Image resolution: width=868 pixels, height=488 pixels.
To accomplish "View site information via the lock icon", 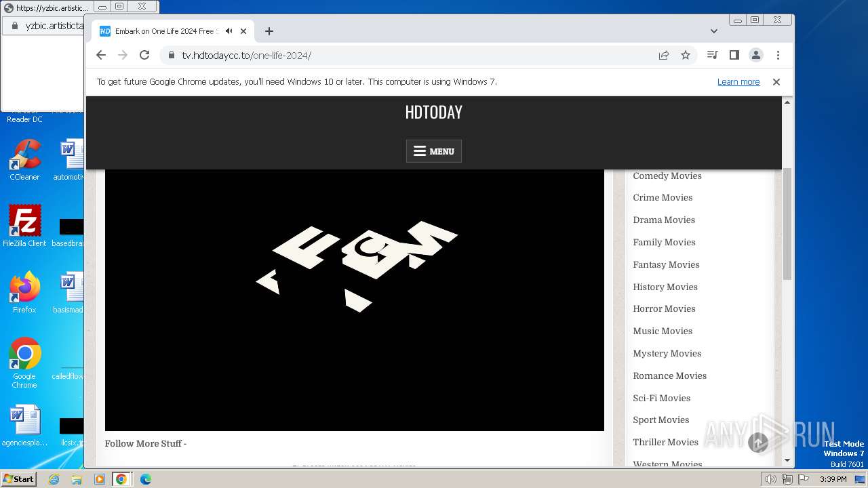I will 172,56.
